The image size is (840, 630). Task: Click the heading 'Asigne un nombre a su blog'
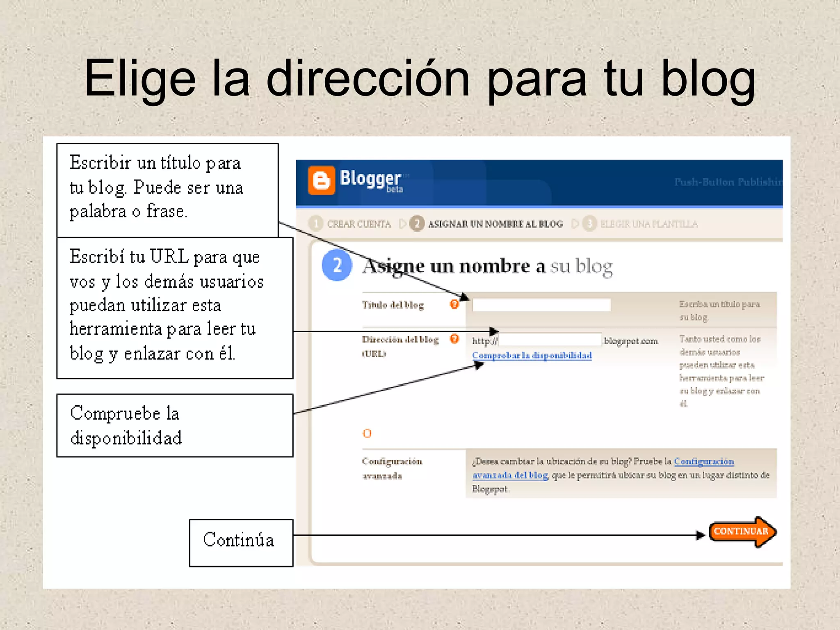tap(488, 267)
